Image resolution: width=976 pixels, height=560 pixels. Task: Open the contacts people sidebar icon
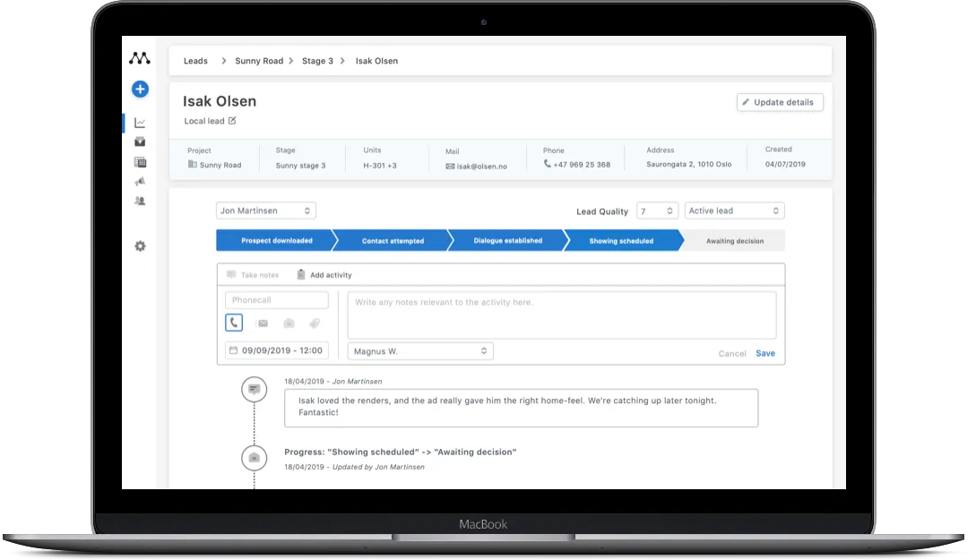coord(140,201)
